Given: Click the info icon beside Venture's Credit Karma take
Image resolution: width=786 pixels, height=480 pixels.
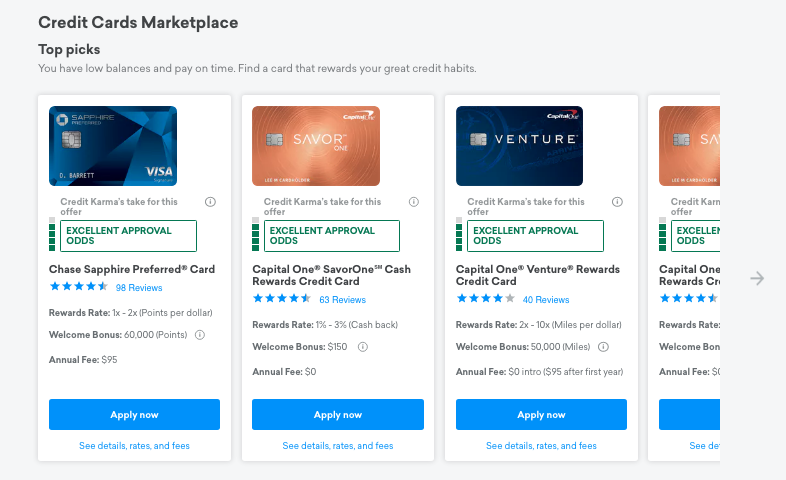Looking at the screenshot, I should pos(617,202).
